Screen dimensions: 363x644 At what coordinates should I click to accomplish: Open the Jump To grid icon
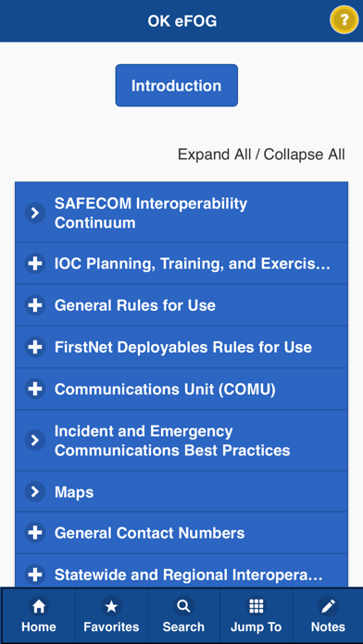point(256,606)
